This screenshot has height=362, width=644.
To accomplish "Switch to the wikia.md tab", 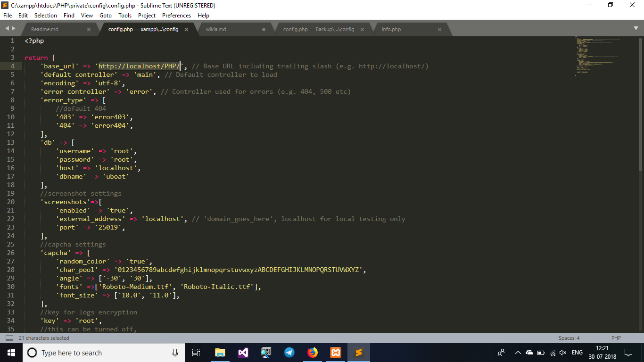I will (215, 29).
